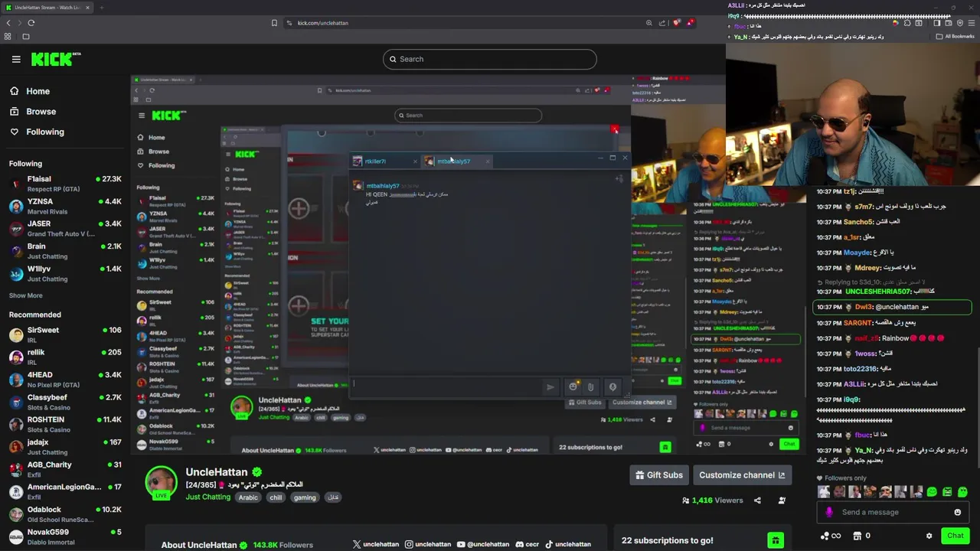This screenshot has width=980, height=551.
Task: Open the X link unclehattan
Action: pyautogui.click(x=376, y=544)
